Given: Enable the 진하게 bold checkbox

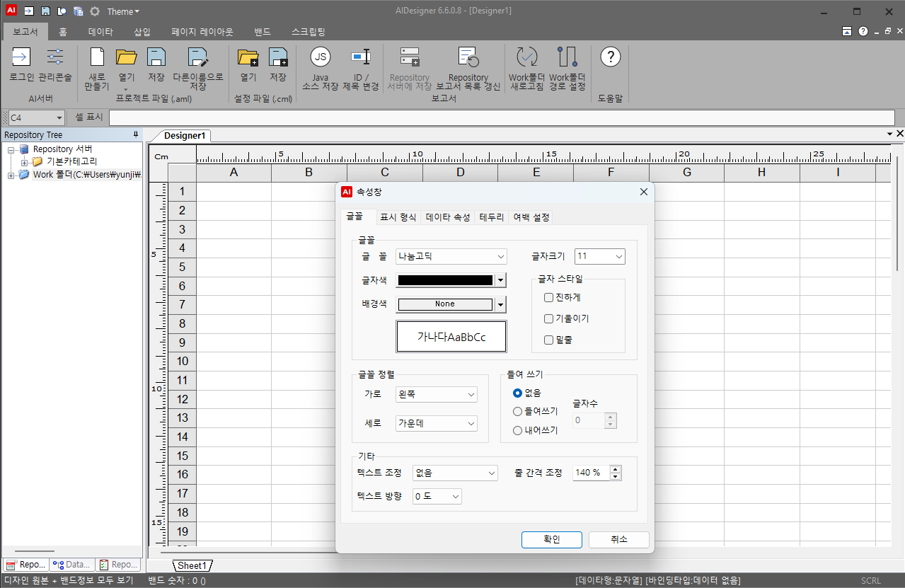Looking at the screenshot, I should click(x=548, y=298).
